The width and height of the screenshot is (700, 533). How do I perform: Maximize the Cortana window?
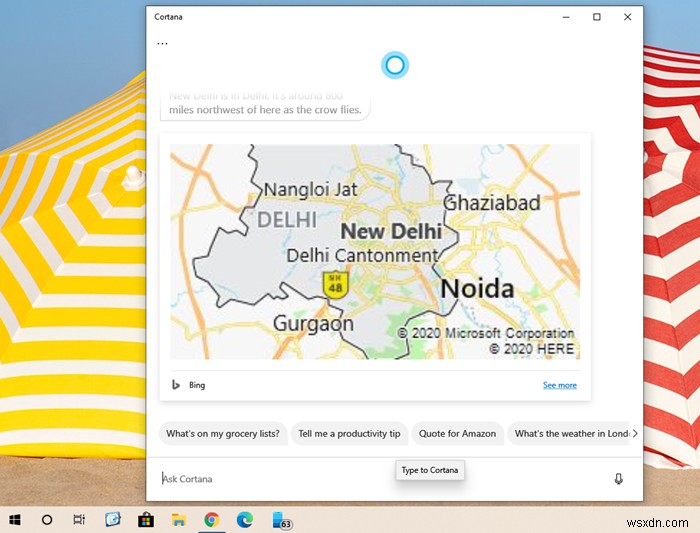click(596, 17)
